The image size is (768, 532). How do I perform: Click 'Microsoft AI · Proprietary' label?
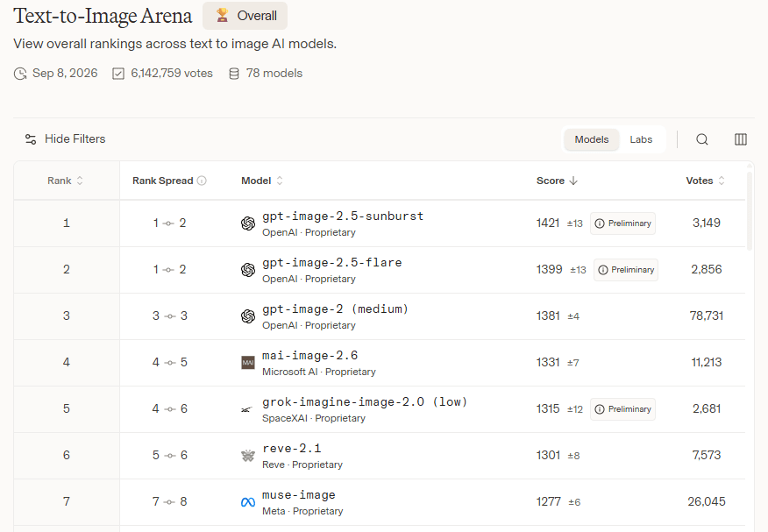click(319, 372)
